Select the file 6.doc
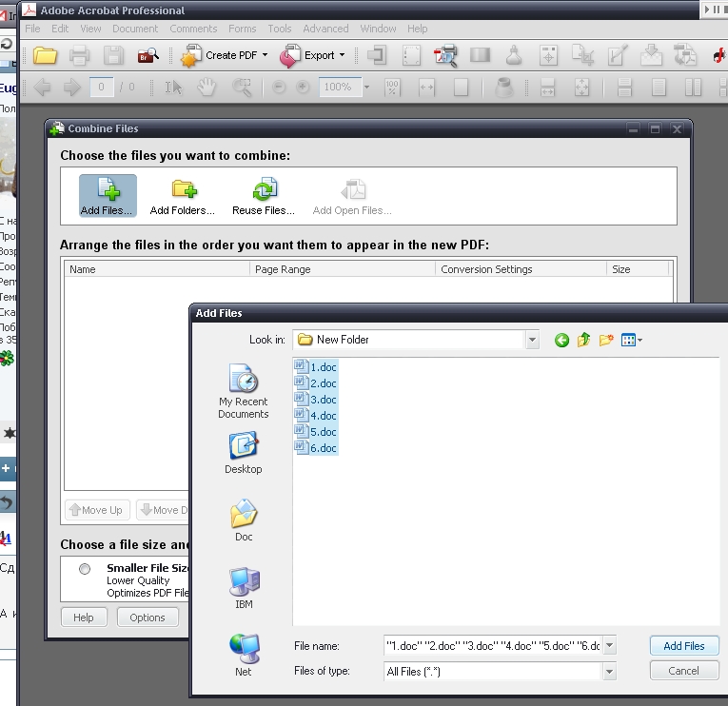 pyautogui.click(x=316, y=448)
